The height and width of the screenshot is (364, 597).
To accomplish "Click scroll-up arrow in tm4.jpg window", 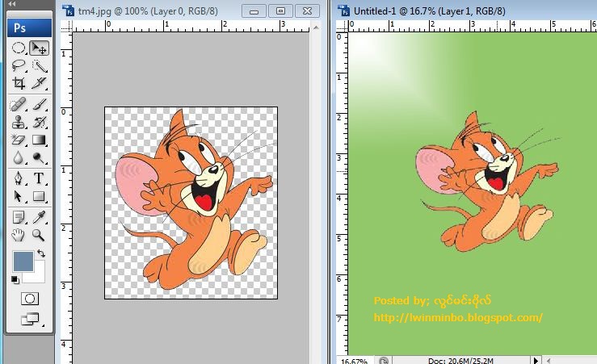I will click(x=316, y=27).
